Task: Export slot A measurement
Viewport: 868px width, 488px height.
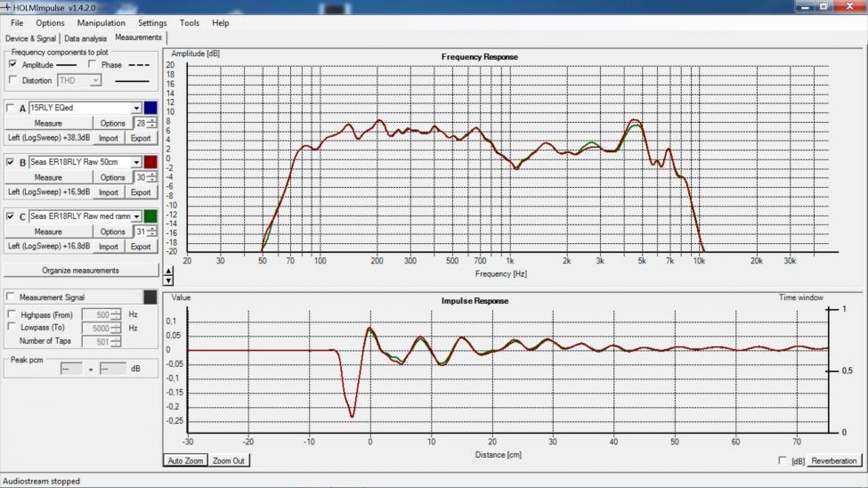Action: coord(141,138)
